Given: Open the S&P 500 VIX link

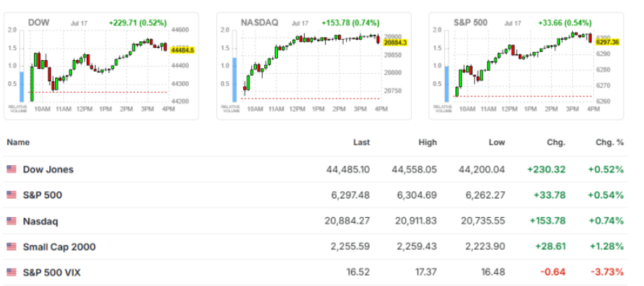Looking at the screenshot, I should [52, 272].
